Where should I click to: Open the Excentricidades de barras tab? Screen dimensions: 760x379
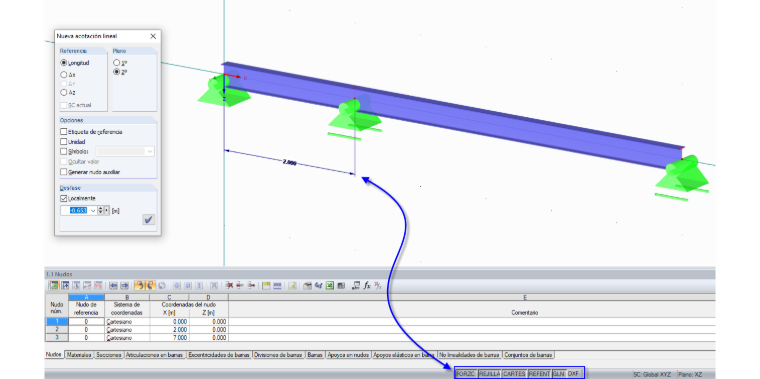point(220,355)
